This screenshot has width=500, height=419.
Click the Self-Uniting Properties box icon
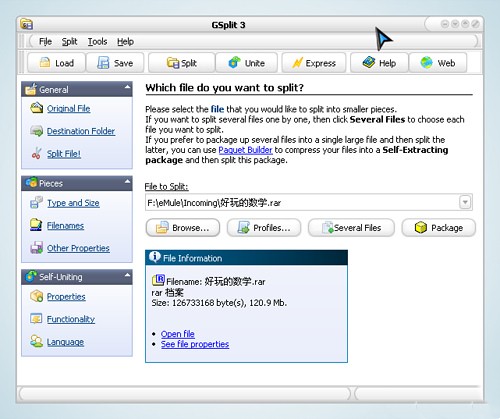(36, 296)
